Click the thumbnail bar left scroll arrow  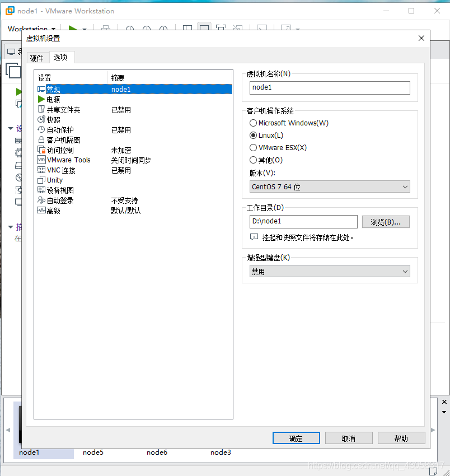pos(8,430)
